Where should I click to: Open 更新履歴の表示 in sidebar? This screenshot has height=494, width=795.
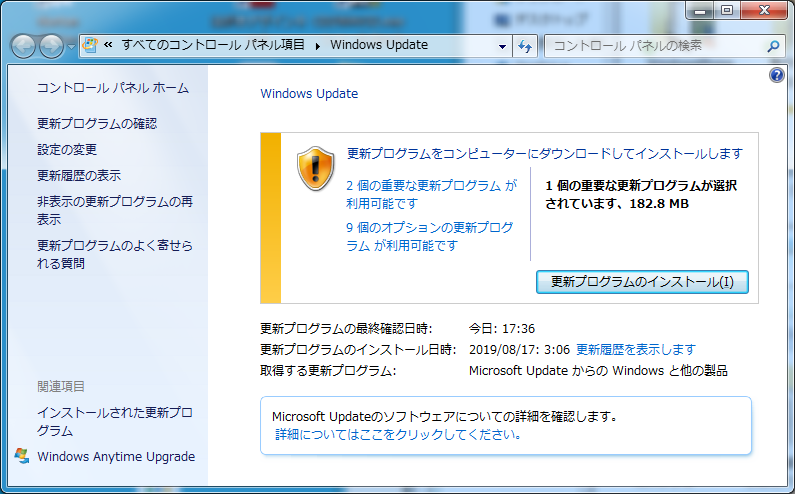pos(79,175)
